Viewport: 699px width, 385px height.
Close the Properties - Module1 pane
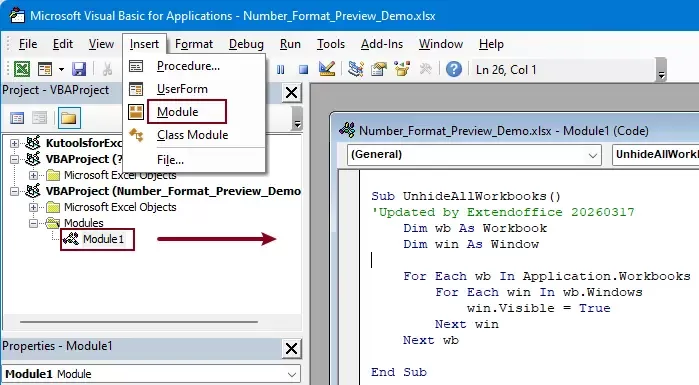coord(292,348)
